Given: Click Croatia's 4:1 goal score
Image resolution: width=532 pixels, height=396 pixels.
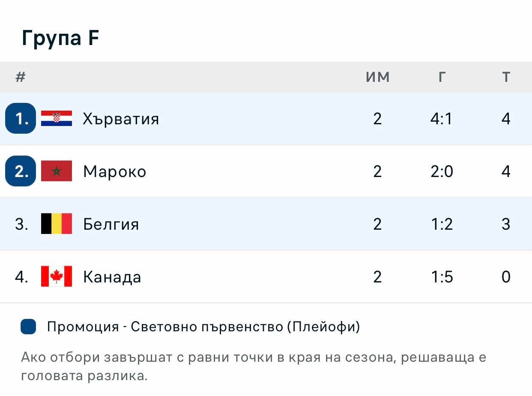Looking at the screenshot, I should (442, 119).
